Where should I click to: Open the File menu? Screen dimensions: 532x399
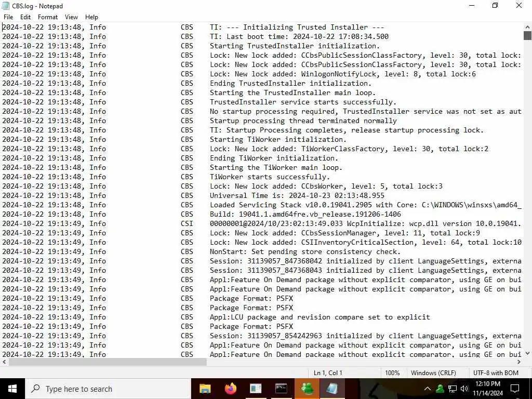(x=8, y=17)
